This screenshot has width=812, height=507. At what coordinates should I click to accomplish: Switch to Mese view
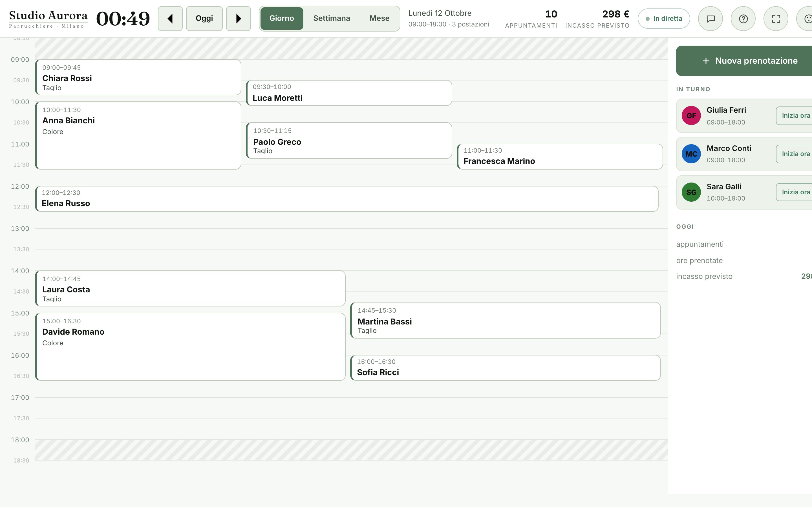point(379,18)
